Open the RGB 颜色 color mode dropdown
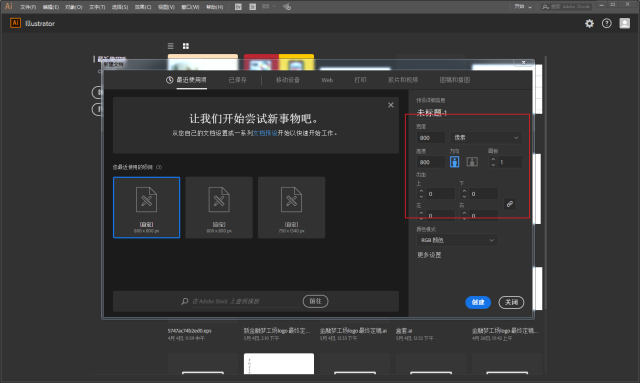The height and width of the screenshot is (383, 640). point(457,240)
